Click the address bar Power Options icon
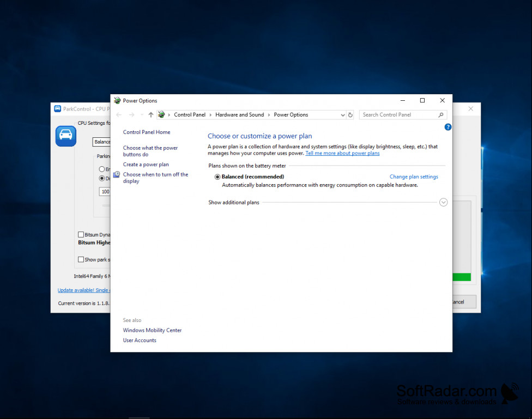The width and height of the screenshot is (532, 419). (x=161, y=114)
